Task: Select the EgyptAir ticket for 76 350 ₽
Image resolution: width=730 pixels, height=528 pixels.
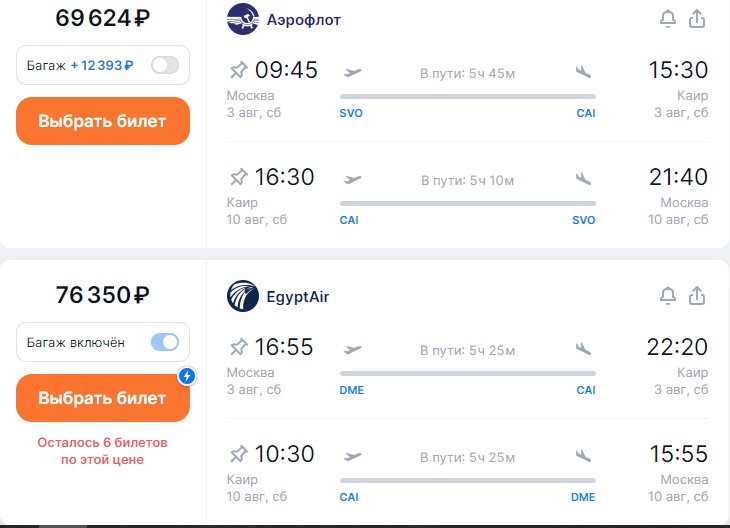Action: (102, 398)
